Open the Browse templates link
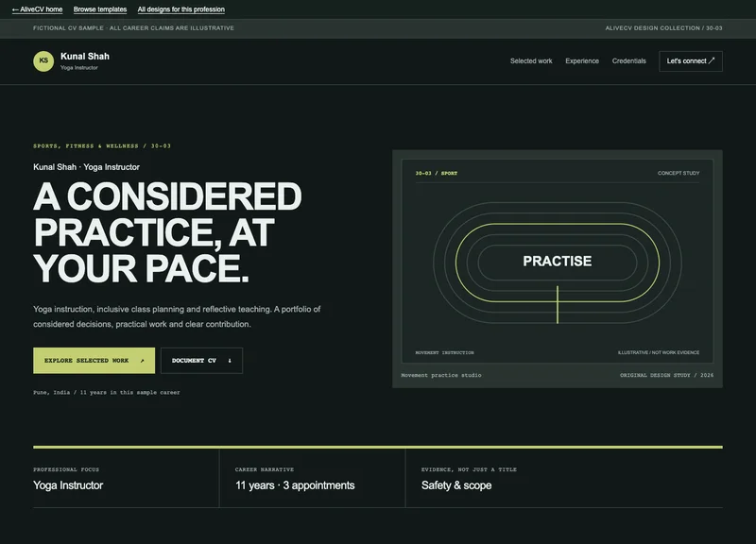This screenshot has height=544, width=756. [x=100, y=9]
